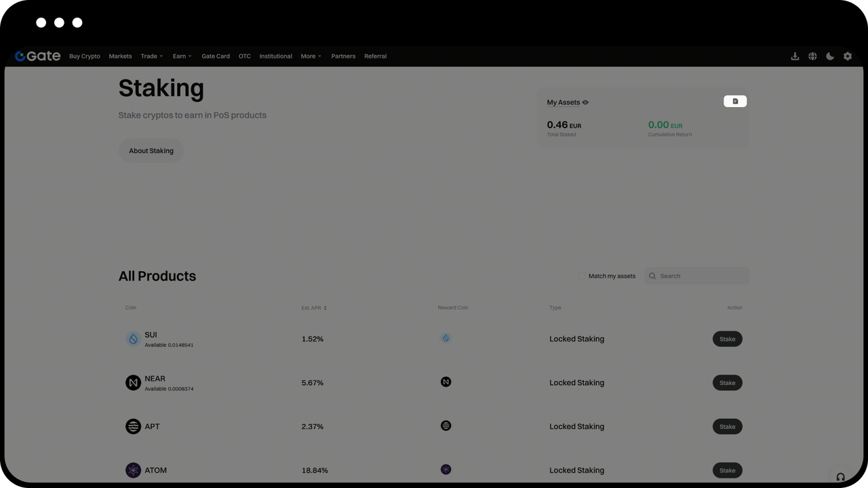The width and height of the screenshot is (868, 488).
Task: Enable the Match my assets checkbox
Action: coord(582,276)
